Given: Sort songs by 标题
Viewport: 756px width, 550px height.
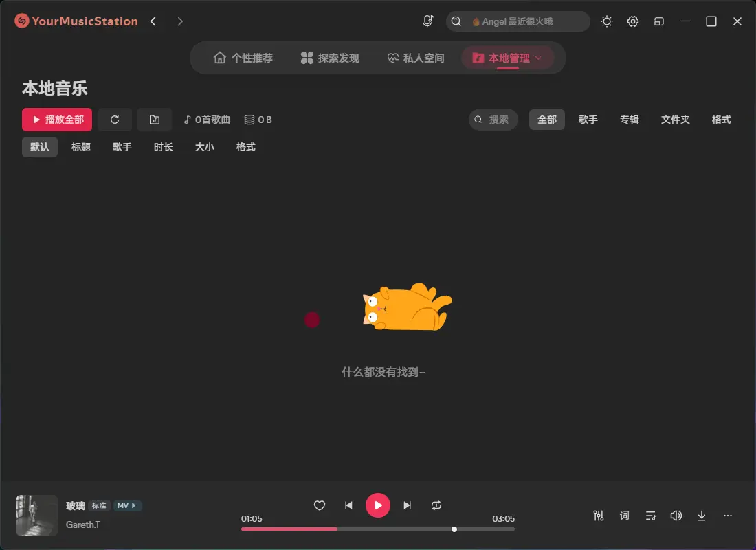Looking at the screenshot, I should point(81,147).
